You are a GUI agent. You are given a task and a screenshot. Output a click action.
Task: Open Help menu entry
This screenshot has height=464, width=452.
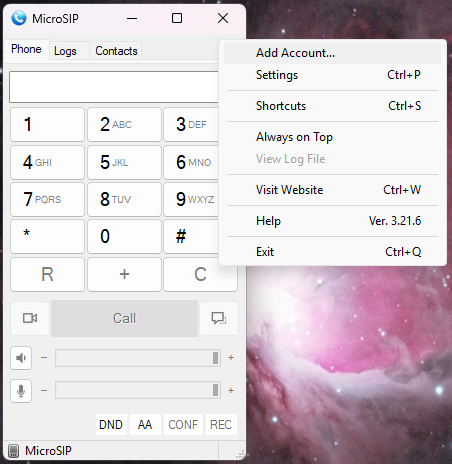coord(332,221)
